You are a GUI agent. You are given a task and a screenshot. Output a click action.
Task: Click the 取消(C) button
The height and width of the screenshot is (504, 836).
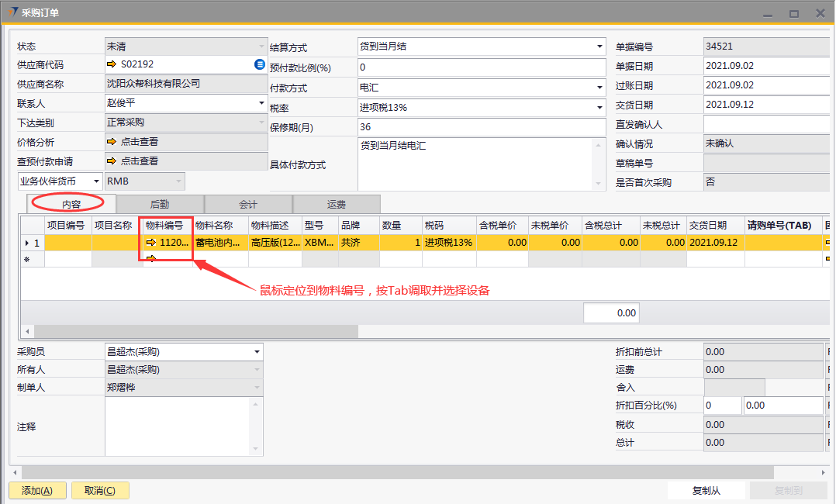100,491
